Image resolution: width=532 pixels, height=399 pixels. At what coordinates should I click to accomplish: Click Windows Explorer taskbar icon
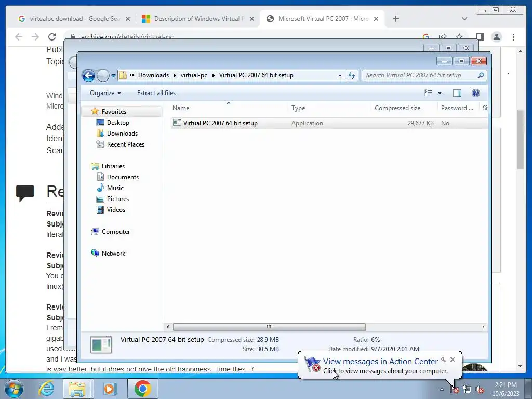point(77,389)
